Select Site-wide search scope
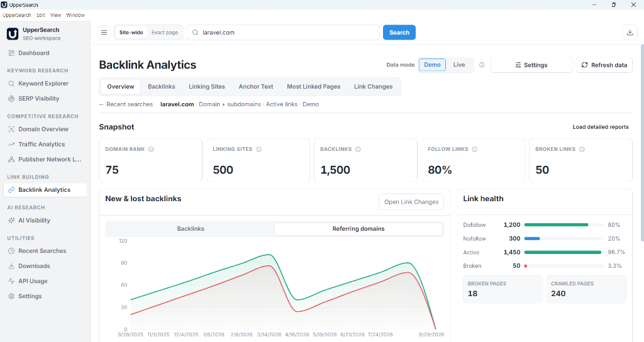 click(131, 33)
